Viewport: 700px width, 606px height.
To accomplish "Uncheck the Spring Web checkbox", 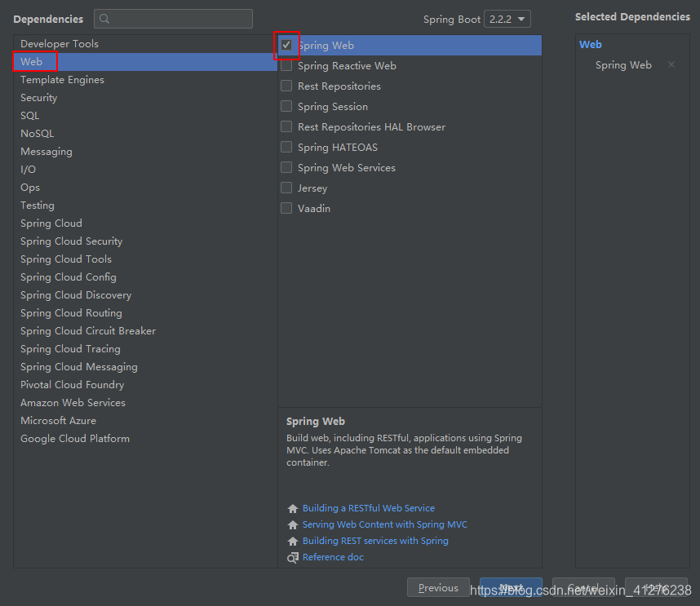I will click(286, 45).
